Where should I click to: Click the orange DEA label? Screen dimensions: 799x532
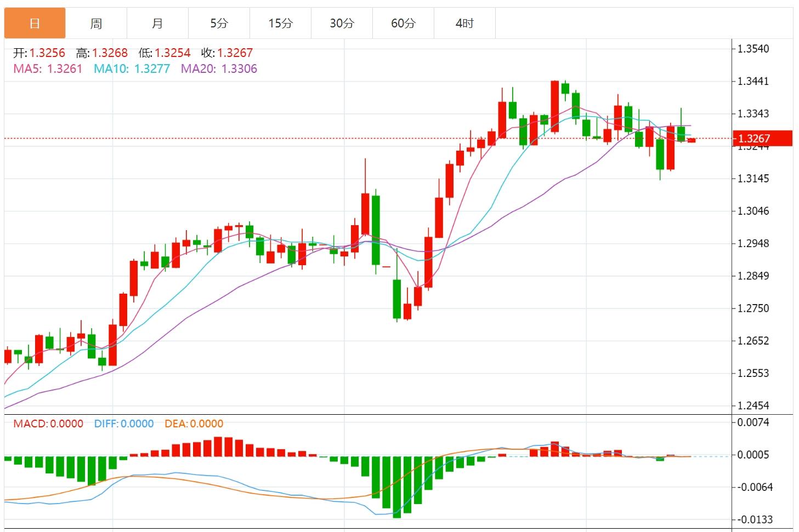[x=194, y=424]
